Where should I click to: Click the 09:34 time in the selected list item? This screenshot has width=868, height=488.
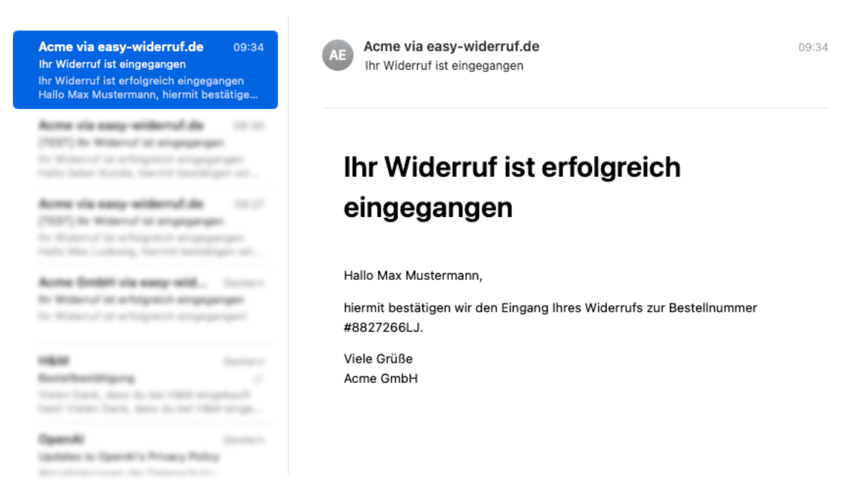pyautogui.click(x=248, y=47)
